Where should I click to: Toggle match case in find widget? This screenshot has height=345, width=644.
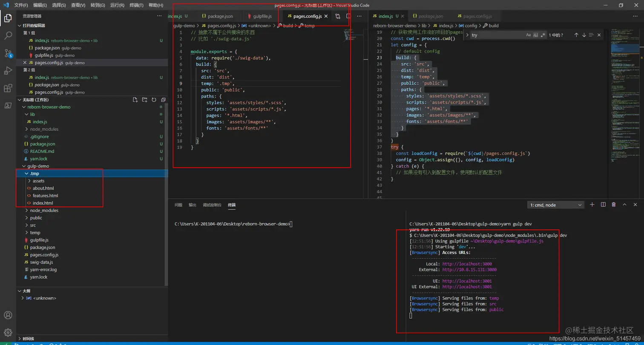529,35
